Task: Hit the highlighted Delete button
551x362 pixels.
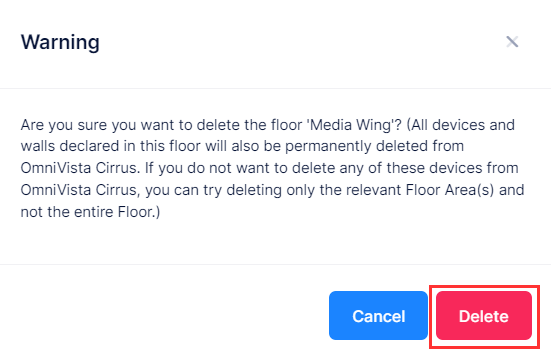Action: [484, 316]
